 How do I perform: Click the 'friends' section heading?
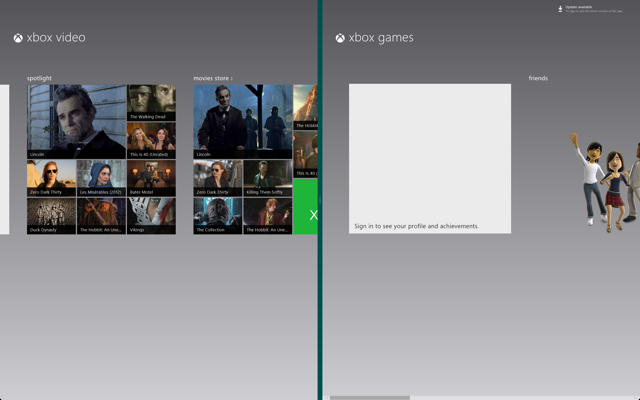pos(538,78)
